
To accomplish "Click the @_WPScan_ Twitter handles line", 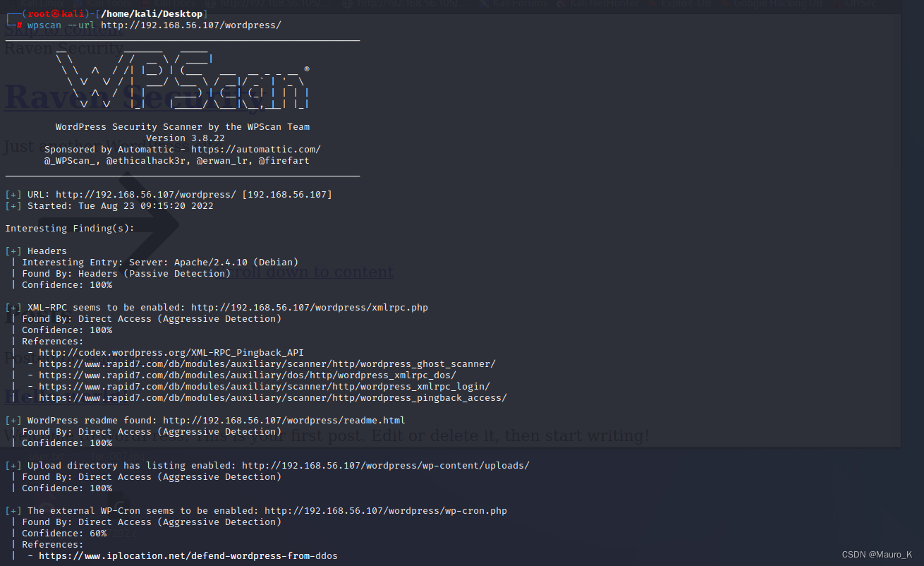I will [x=177, y=161].
